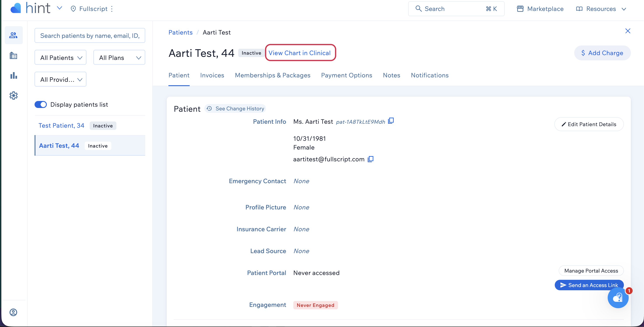Switch to the Invoices tab
The width and height of the screenshot is (644, 327).
click(212, 75)
